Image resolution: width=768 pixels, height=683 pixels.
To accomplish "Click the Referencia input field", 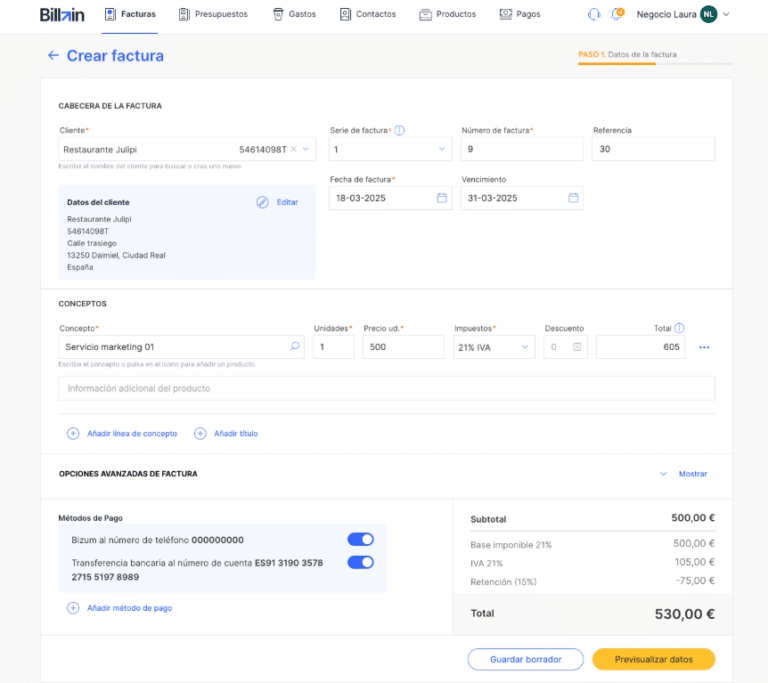I will pos(653,149).
